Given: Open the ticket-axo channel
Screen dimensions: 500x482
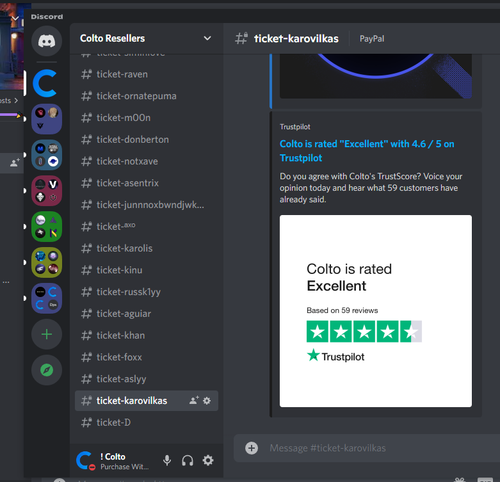Looking at the screenshot, I should click(x=147, y=226).
